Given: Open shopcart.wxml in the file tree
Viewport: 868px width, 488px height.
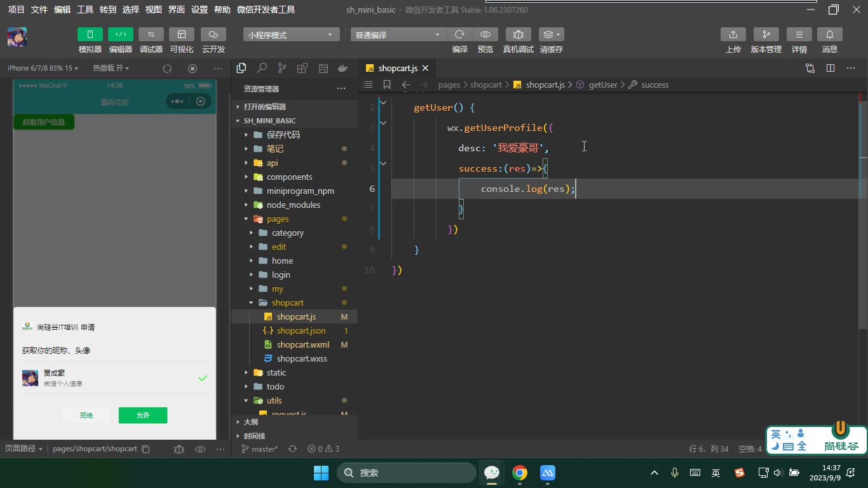Looking at the screenshot, I should 302,344.
